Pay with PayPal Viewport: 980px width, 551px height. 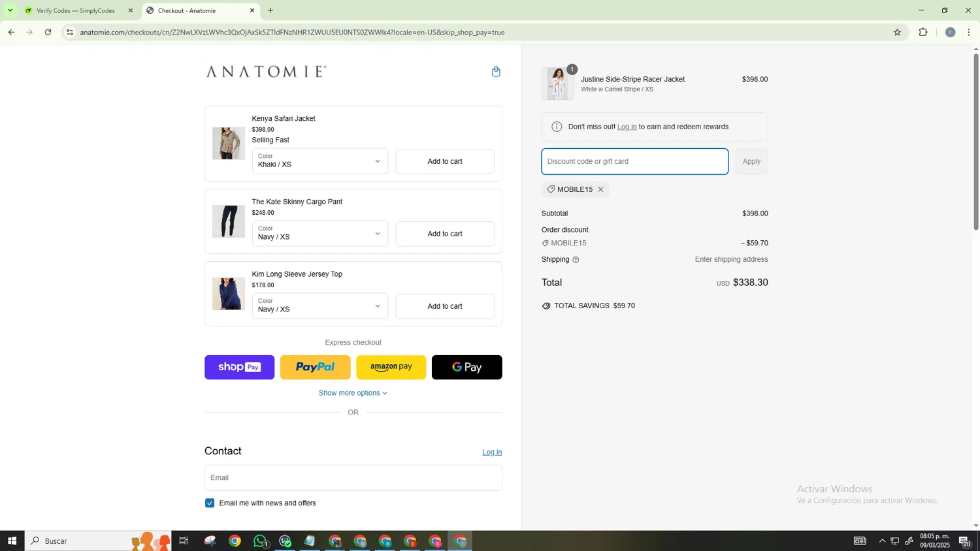coord(316,368)
